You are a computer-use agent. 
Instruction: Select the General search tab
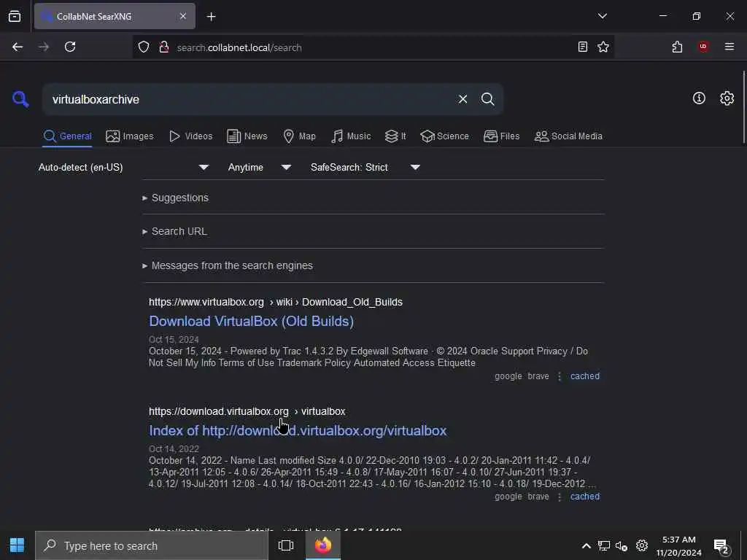pos(67,136)
